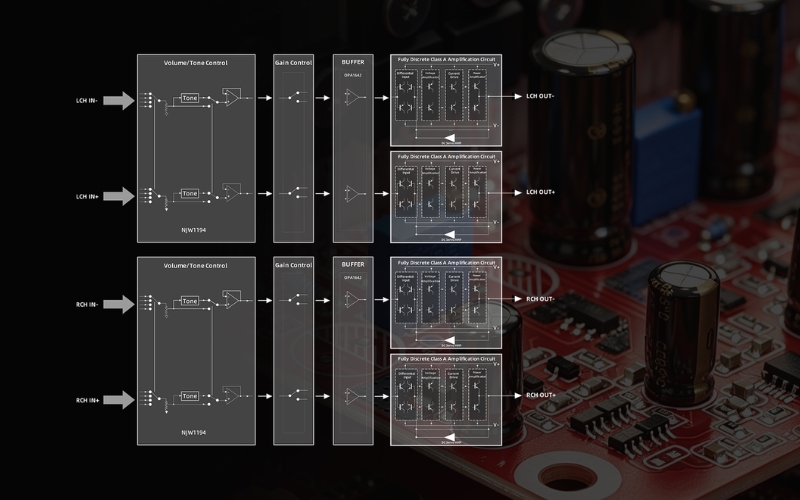Click the 'RCH IN+' label

click(x=87, y=401)
